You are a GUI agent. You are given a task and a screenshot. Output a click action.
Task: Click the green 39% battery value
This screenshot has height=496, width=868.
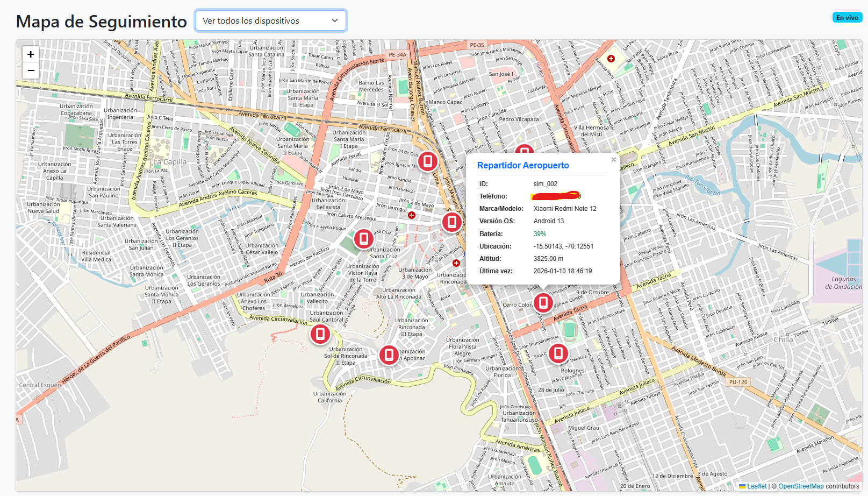click(x=540, y=234)
